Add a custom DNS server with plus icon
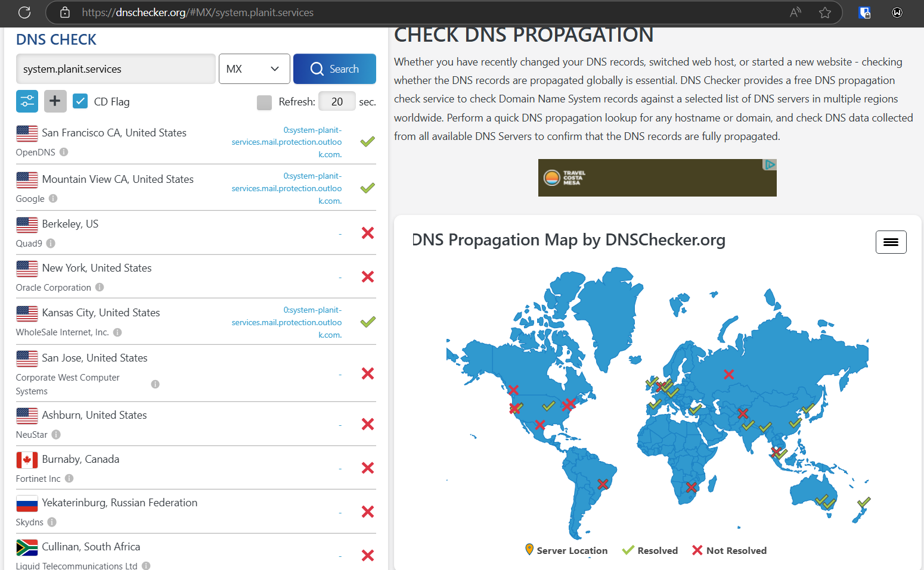Viewport: 924px width, 570px height. pos(55,101)
